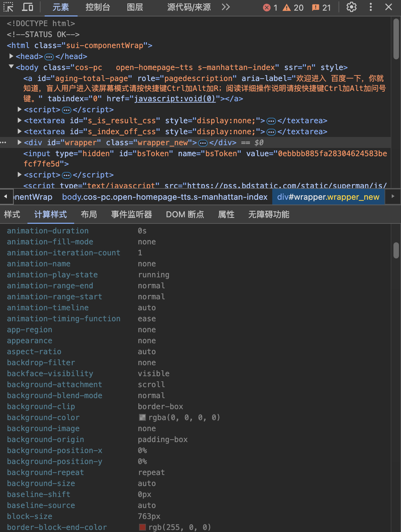Toggle the device toolbar icon
The height and width of the screenshot is (532, 401).
click(27, 7)
